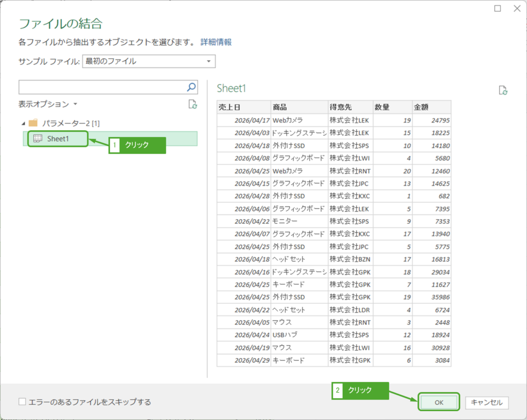Click refresh icon beside 表示オプション

point(193,104)
